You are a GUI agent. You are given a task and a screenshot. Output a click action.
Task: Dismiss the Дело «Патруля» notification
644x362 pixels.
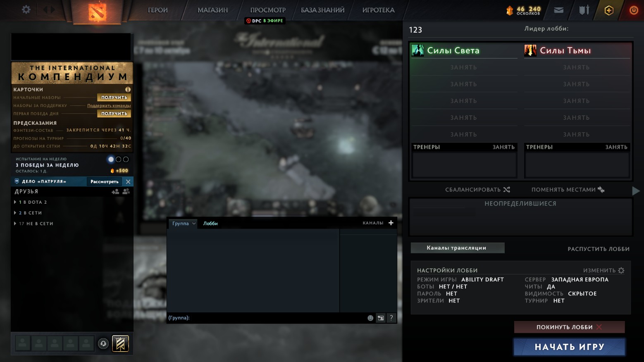click(128, 181)
